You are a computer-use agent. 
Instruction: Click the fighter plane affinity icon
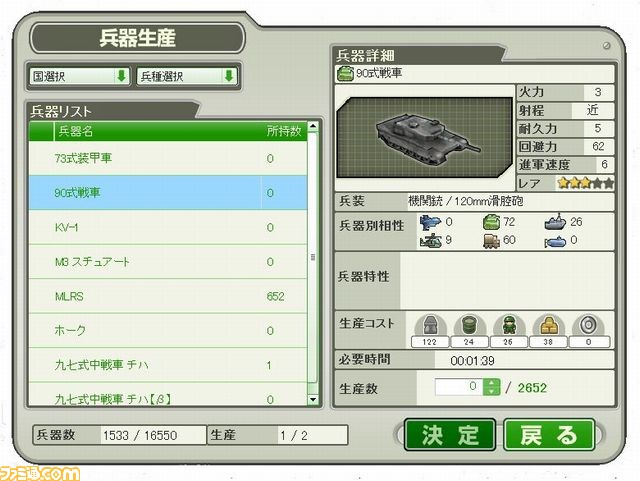coord(430,223)
